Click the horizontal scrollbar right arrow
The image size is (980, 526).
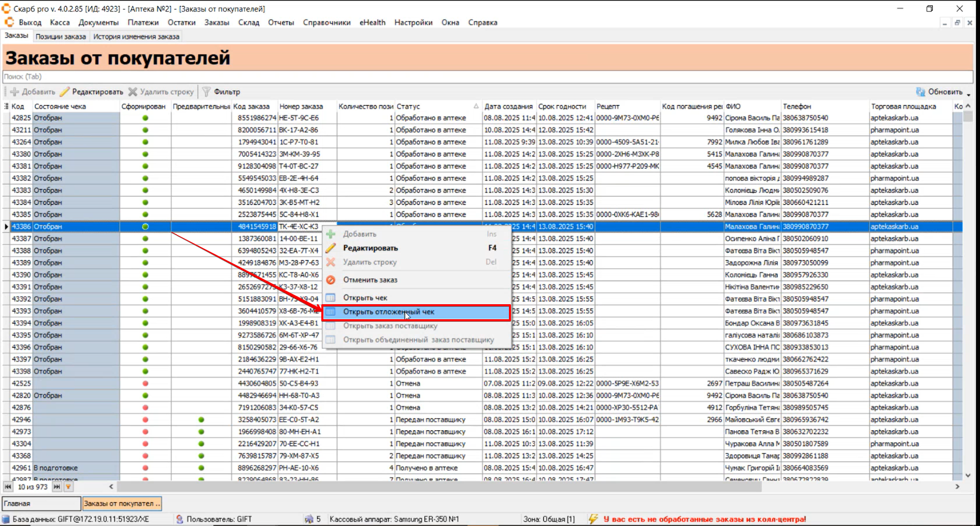pyautogui.click(x=957, y=487)
